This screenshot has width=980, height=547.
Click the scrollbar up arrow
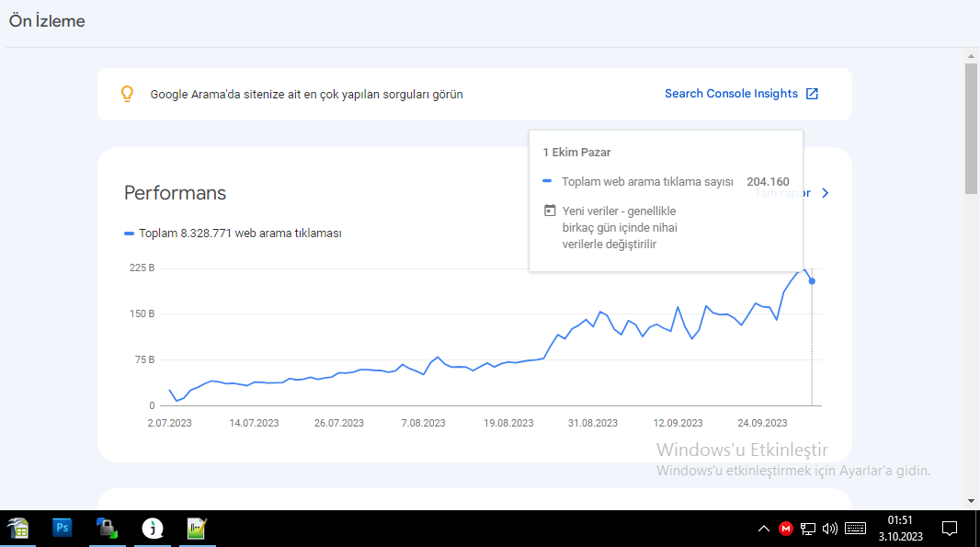[971, 56]
